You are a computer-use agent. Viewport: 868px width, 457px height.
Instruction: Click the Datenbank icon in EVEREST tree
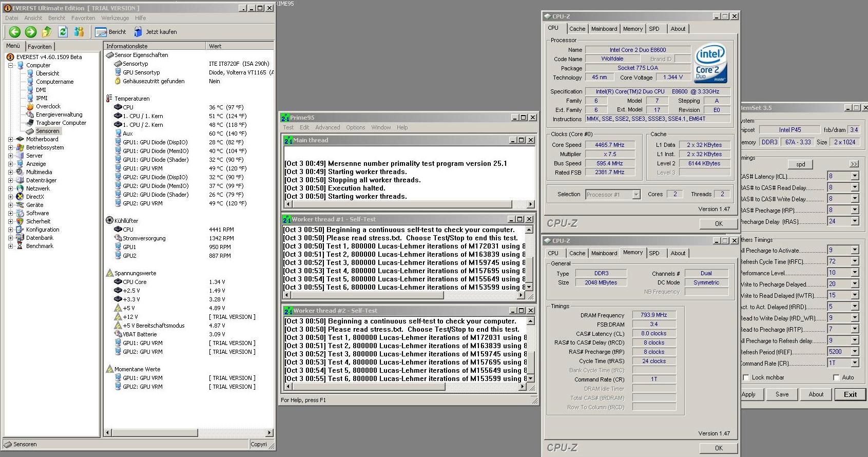click(x=20, y=238)
